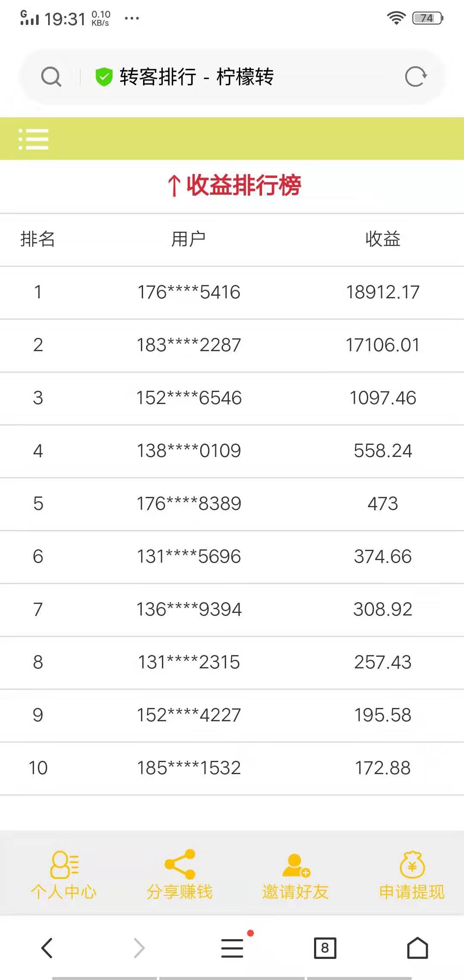Select rank 1 user 176****5416
This screenshot has height=980, width=464.
pyautogui.click(x=189, y=292)
